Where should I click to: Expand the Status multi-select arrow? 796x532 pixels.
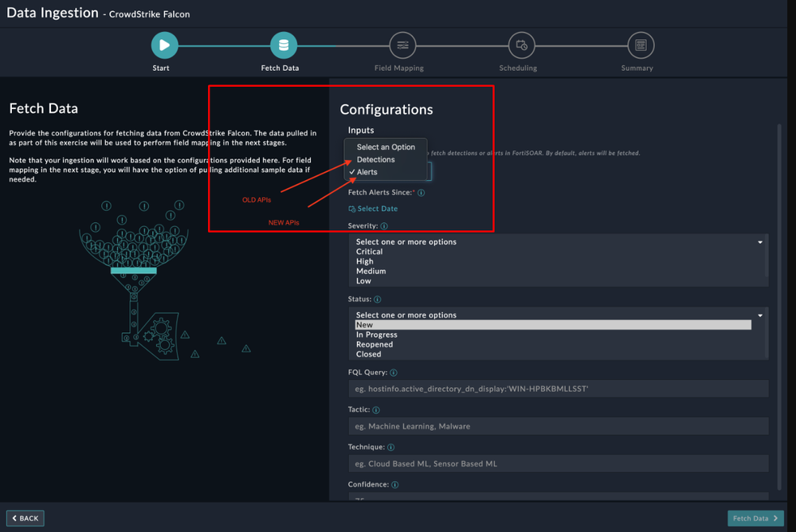(760, 315)
